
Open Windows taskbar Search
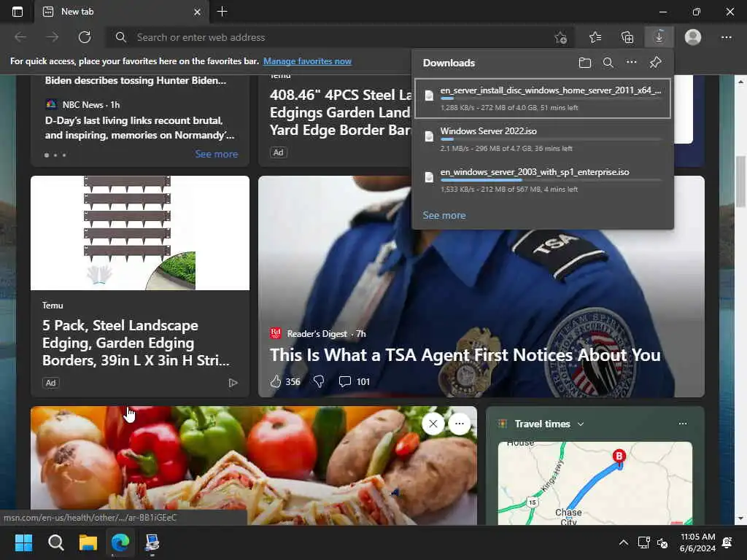pyautogui.click(x=55, y=542)
